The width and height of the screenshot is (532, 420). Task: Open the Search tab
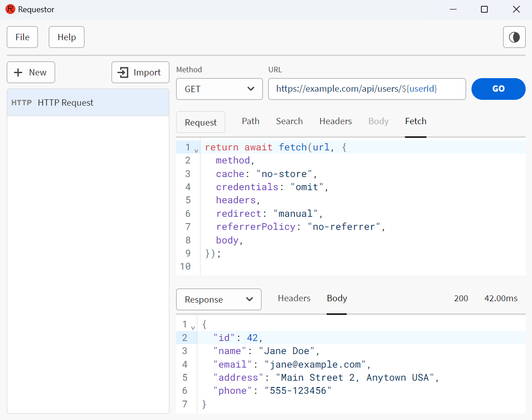[289, 121]
